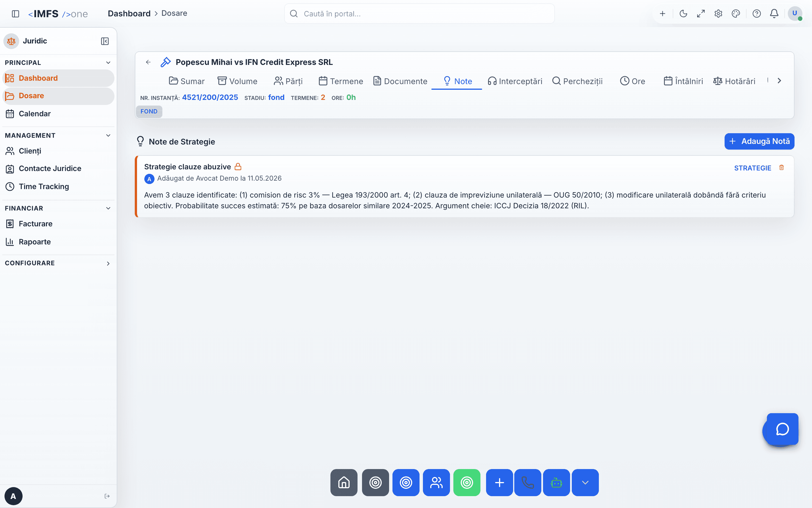
Task: Switch to the Documente tab
Action: pos(400,81)
